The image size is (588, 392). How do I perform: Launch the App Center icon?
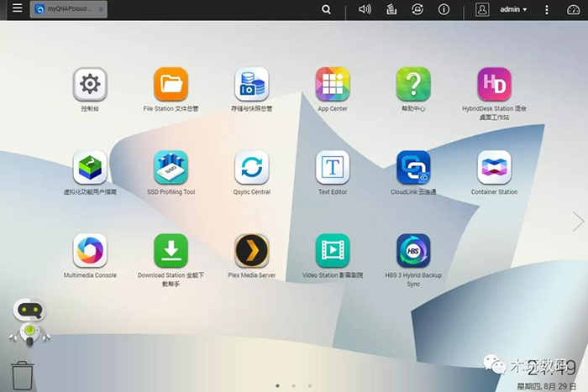click(333, 84)
